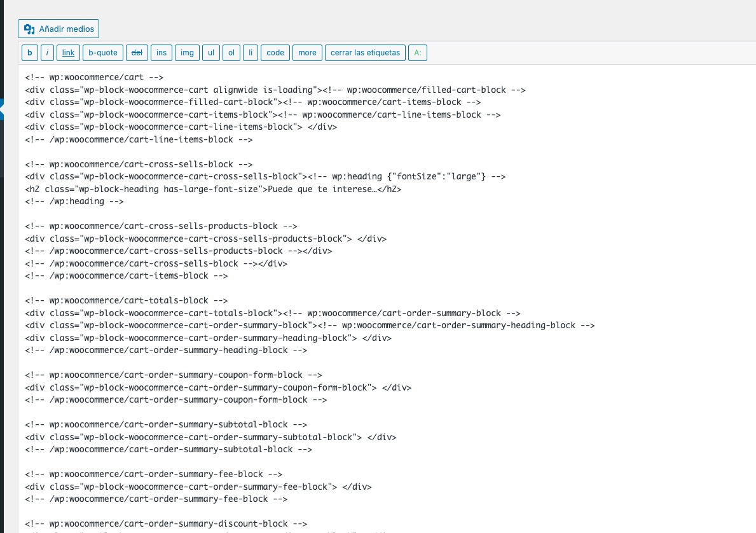
Task: Place cursor in the wp:woocommerce/cart comment line
Action: tap(94, 77)
